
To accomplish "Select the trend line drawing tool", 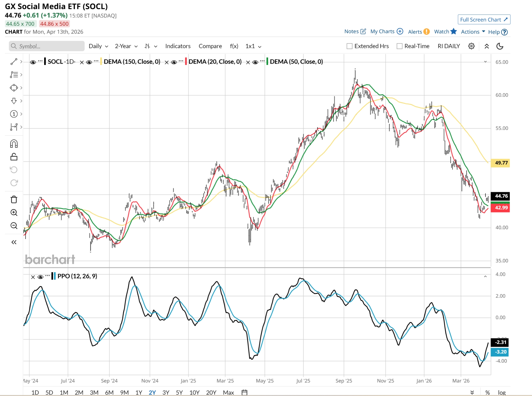I will tap(14, 62).
